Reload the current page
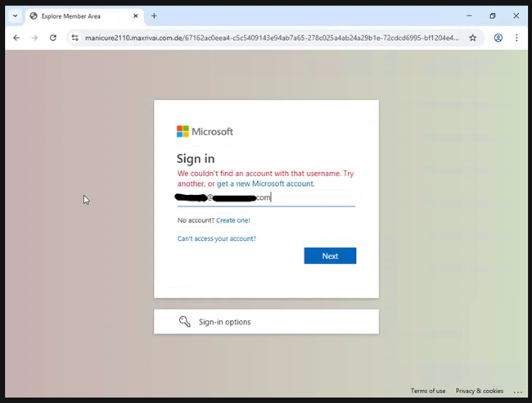 53,38
